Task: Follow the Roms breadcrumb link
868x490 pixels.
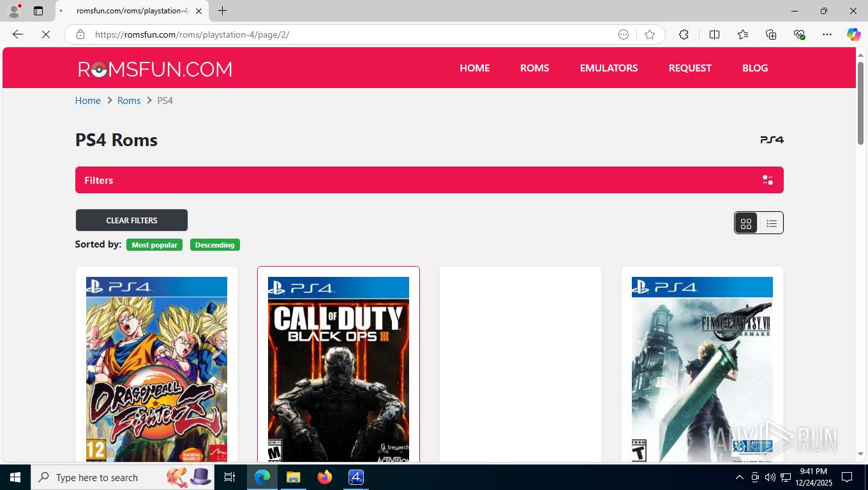Action: (129, 101)
